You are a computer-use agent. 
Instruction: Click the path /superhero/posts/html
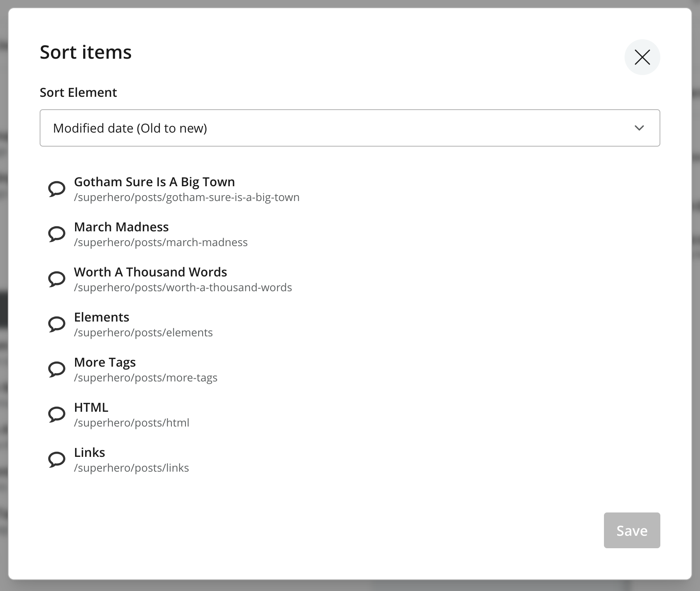(x=131, y=423)
